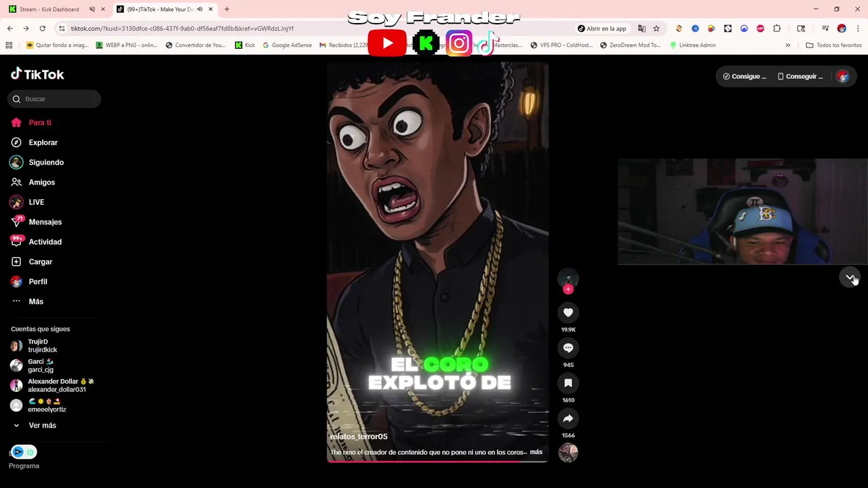The width and height of the screenshot is (868, 488).
Task: Show more bookmarks with the chevron
Action: (x=787, y=45)
